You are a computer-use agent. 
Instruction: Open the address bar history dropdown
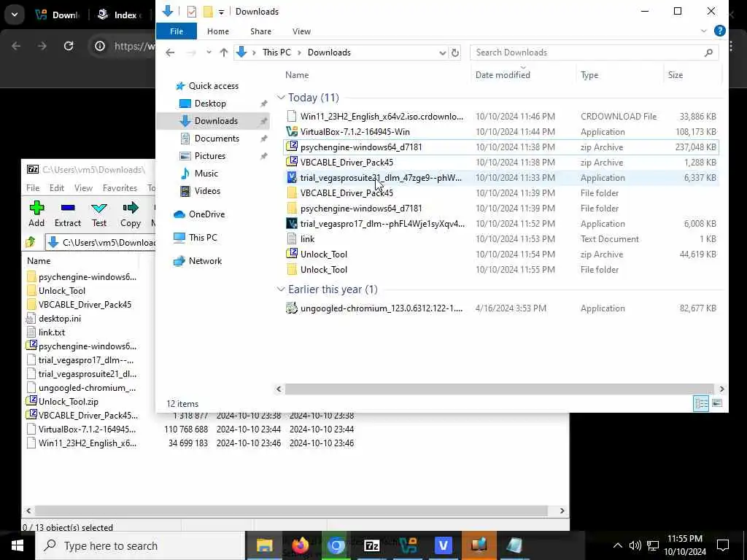click(x=442, y=52)
